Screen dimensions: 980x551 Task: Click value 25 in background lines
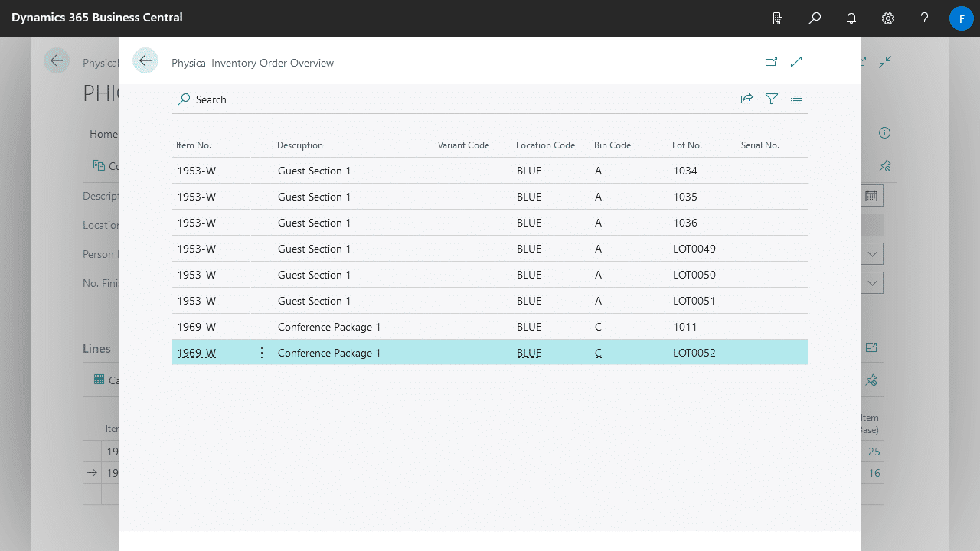coord(874,452)
